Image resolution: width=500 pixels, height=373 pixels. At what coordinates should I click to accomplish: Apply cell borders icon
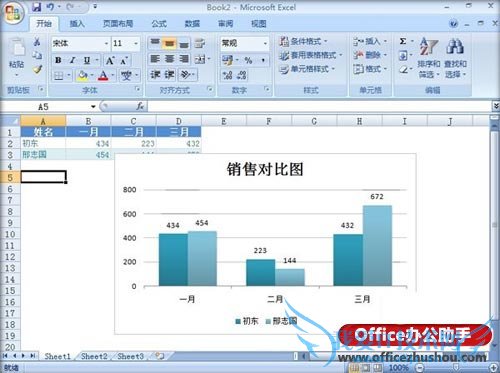click(x=59, y=76)
